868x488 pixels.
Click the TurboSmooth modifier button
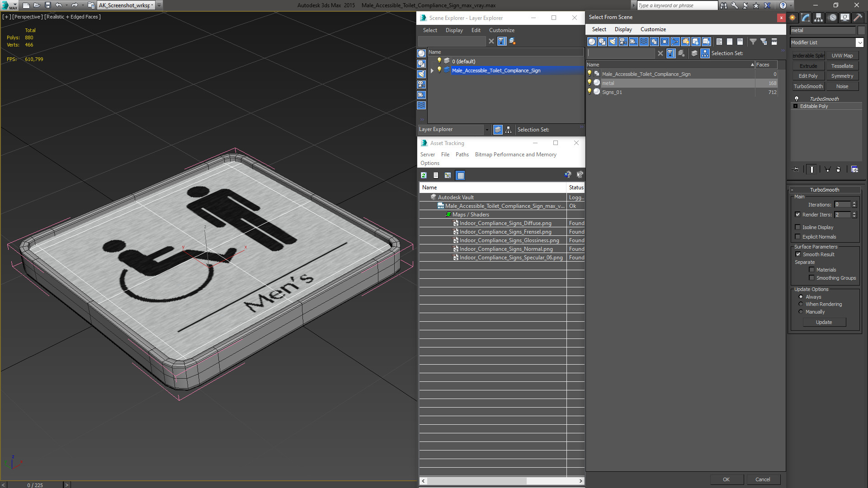click(x=808, y=86)
